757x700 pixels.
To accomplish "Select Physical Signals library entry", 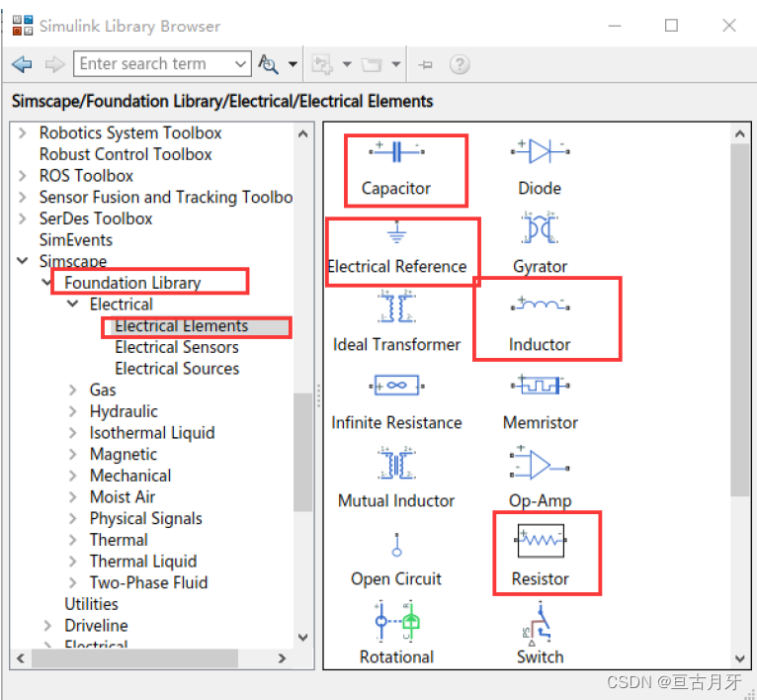I will (146, 518).
